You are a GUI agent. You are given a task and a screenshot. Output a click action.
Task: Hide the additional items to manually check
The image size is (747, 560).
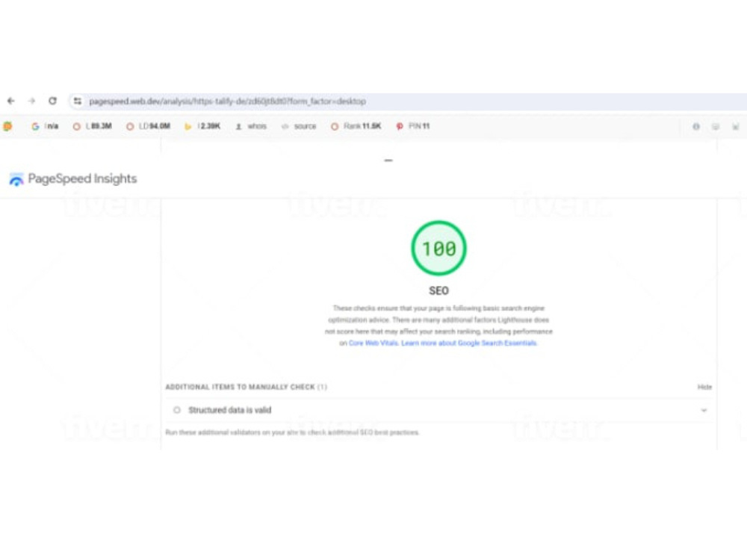pyautogui.click(x=704, y=387)
